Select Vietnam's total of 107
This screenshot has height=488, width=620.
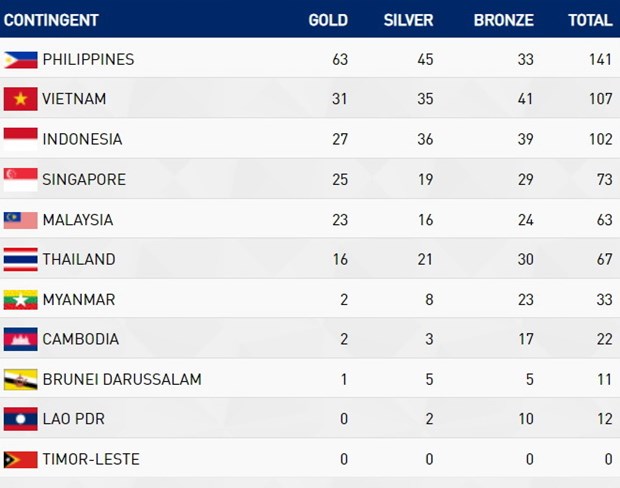(x=601, y=99)
